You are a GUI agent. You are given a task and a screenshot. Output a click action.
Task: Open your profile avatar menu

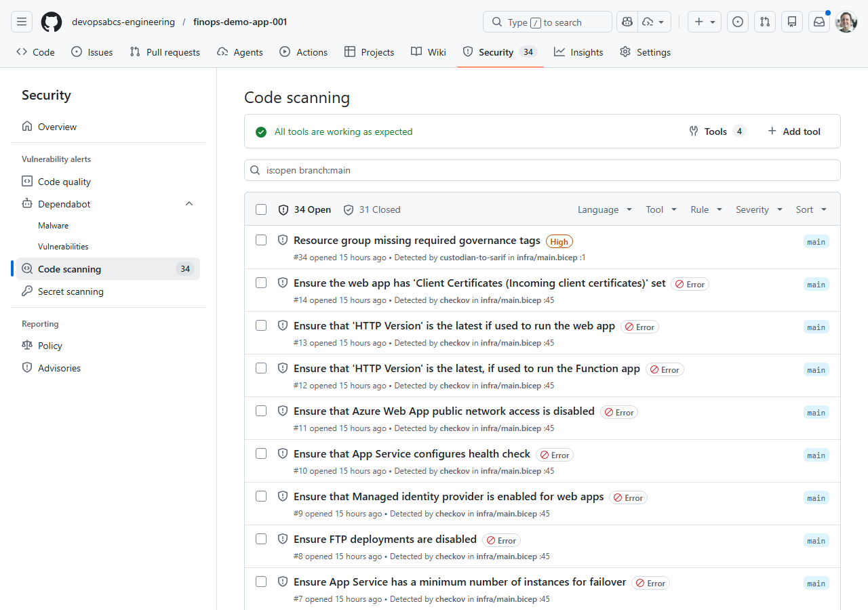coord(846,22)
